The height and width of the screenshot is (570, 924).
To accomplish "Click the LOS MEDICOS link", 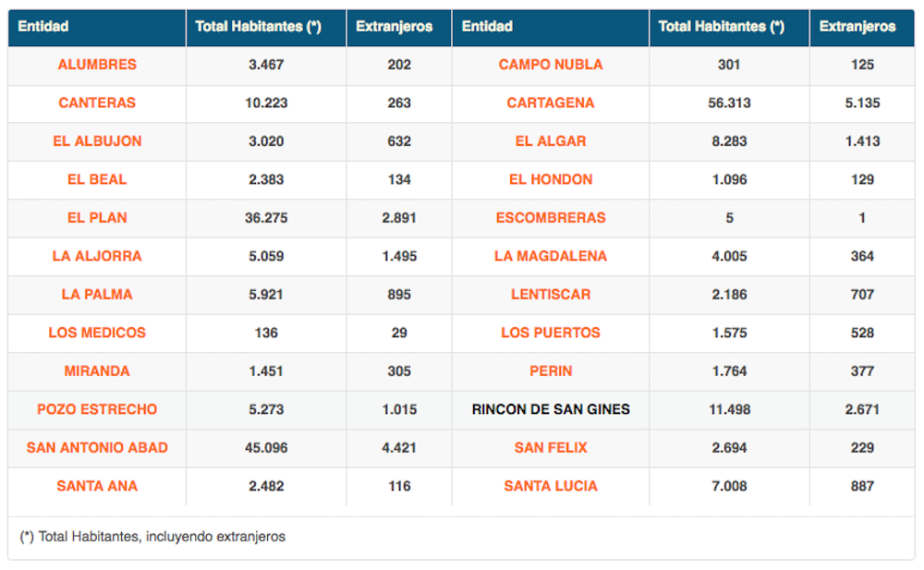I will pos(97,333).
